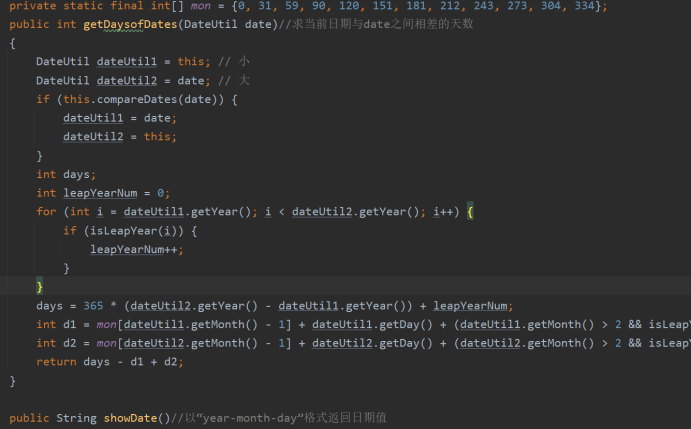This screenshot has width=691, height=429.
Task: Click variable d2 in 'int d2' declaration
Action: pos(70,343)
